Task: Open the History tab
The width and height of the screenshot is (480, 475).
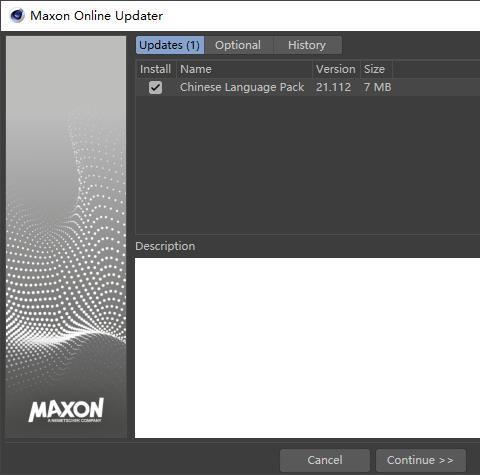Action: (307, 45)
